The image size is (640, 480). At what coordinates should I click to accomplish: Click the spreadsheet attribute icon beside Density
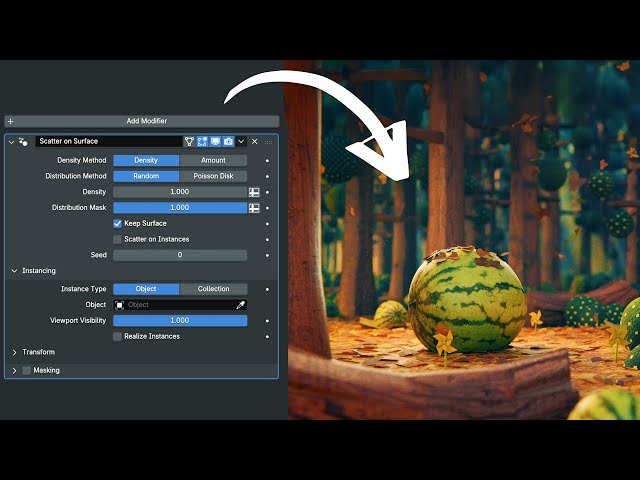pyautogui.click(x=254, y=192)
